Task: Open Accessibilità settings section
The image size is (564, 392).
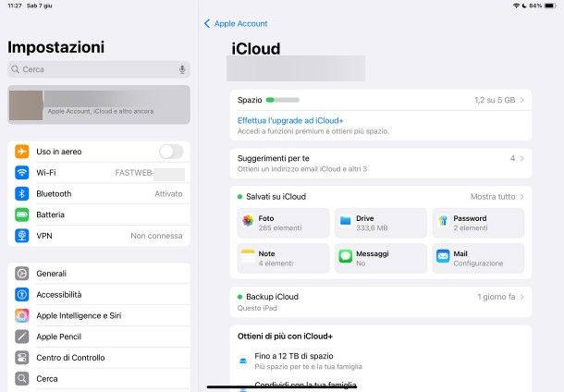Action: [x=99, y=295]
